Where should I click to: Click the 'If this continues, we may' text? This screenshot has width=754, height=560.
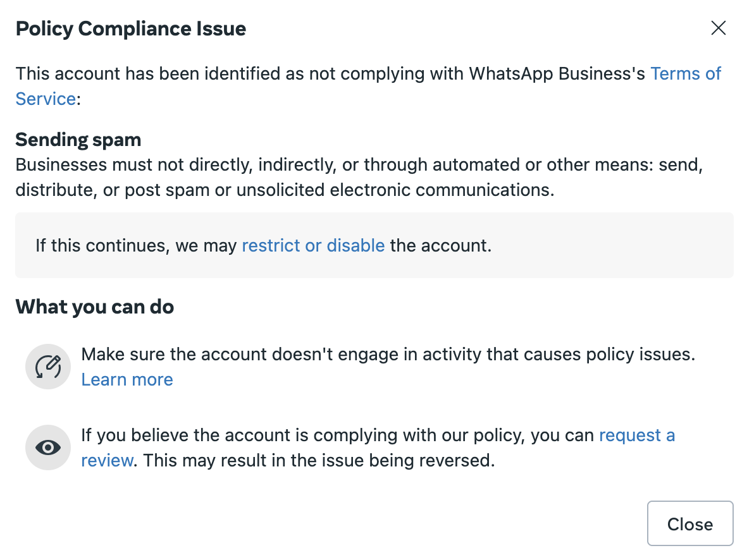(136, 245)
